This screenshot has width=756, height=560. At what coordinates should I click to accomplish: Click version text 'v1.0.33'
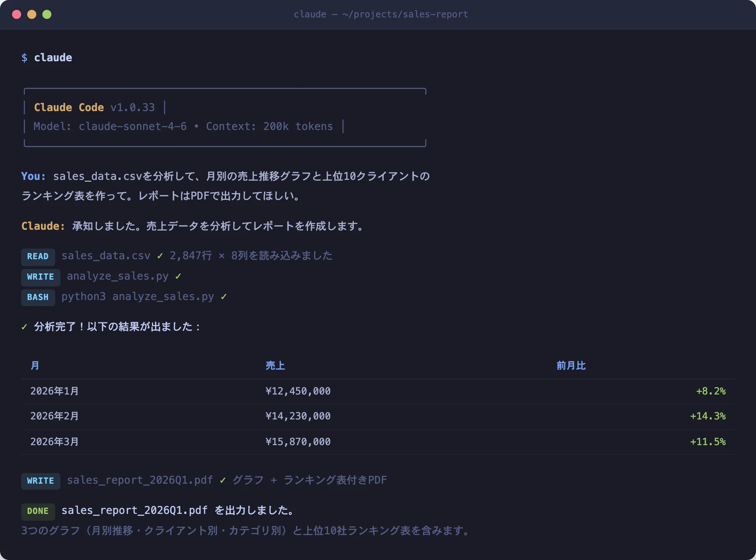pyautogui.click(x=133, y=107)
